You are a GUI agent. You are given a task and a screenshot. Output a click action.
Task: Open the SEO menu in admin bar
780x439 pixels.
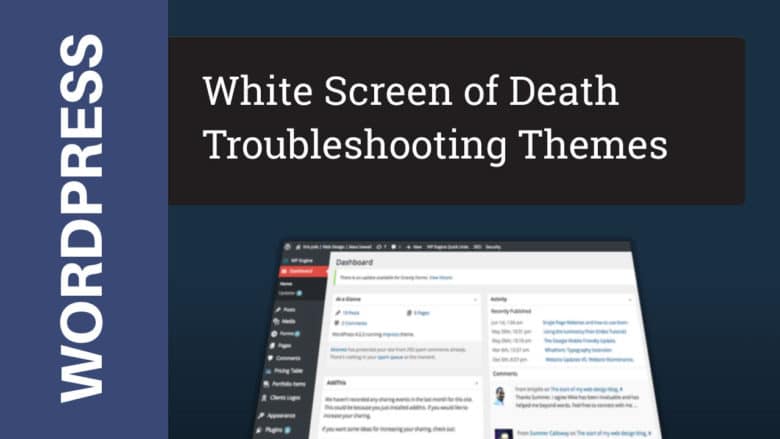[x=478, y=247]
